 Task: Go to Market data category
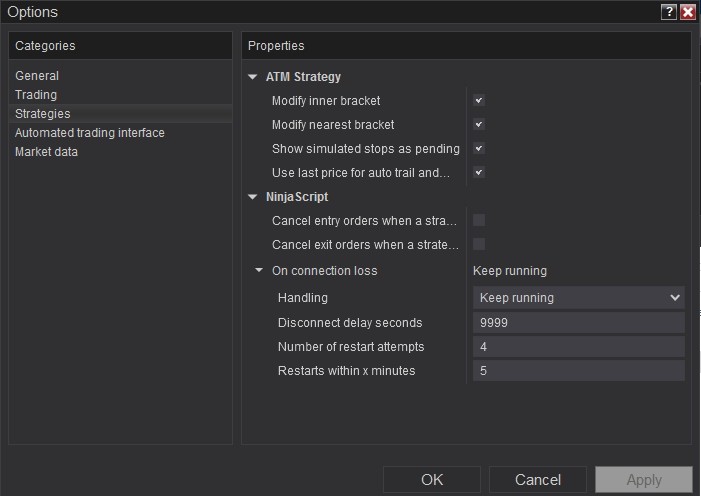[x=46, y=152]
